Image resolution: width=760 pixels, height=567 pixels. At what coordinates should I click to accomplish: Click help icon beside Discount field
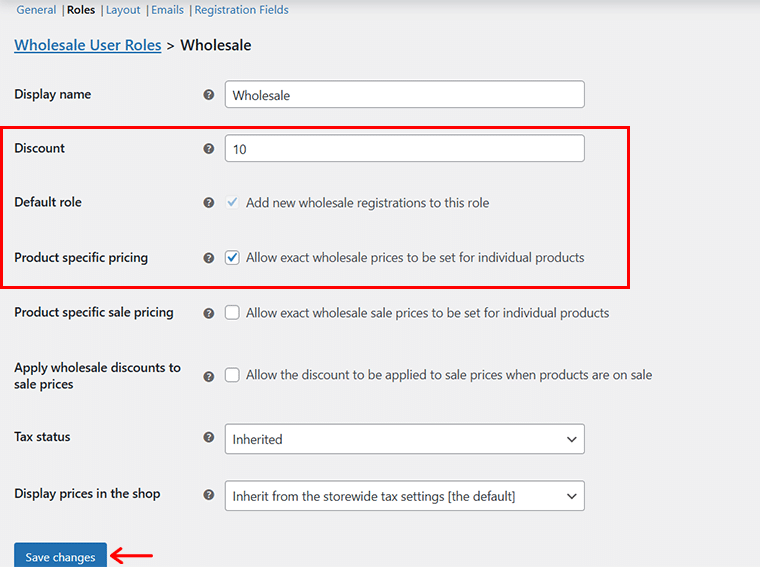[x=208, y=148]
